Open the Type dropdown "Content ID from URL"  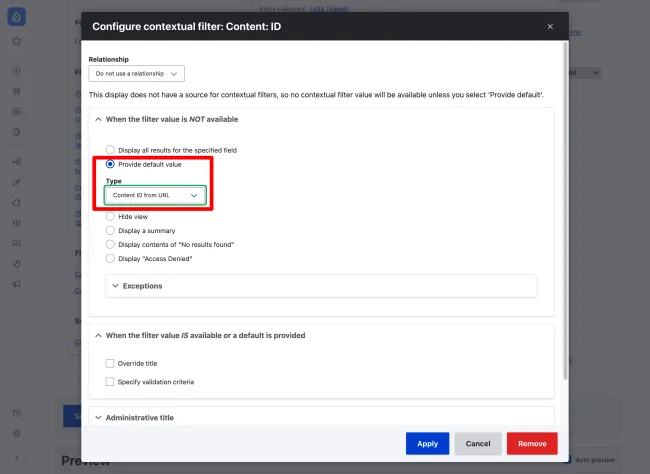[x=155, y=196]
